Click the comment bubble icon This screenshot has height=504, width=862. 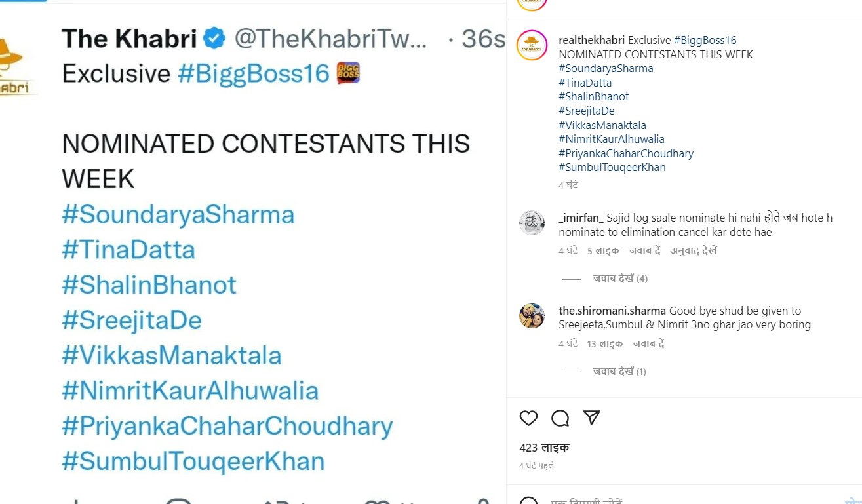click(560, 418)
